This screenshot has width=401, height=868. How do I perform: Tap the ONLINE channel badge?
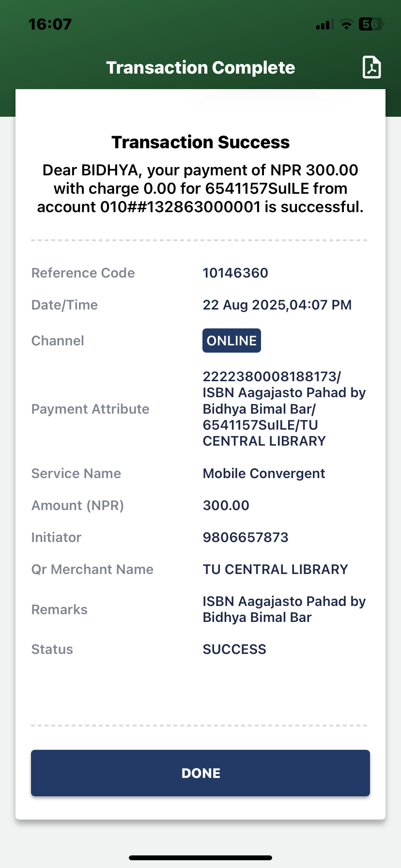point(231,341)
